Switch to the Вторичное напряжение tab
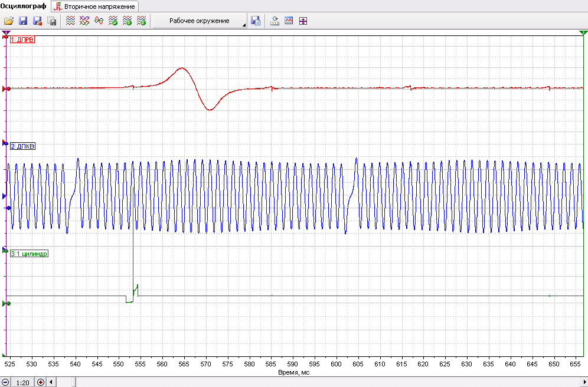Viewport: 588px width, 387px height. point(95,6)
